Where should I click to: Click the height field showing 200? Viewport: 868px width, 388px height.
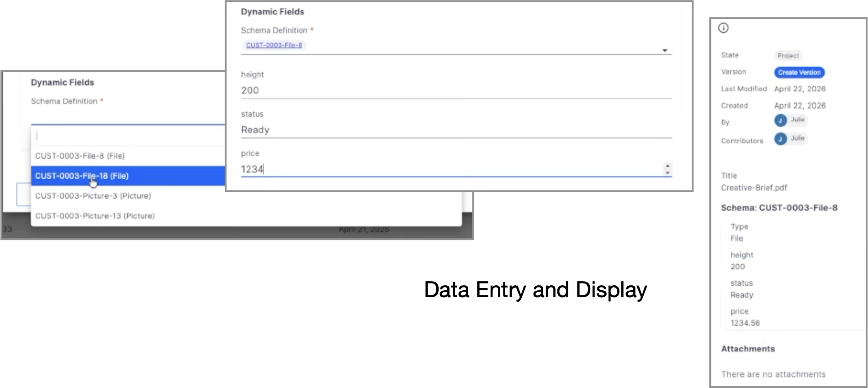coord(455,90)
